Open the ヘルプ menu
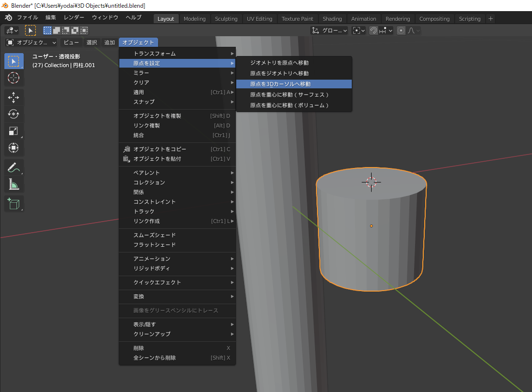The width and height of the screenshot is (532, 392). click(x=134, y=17)
